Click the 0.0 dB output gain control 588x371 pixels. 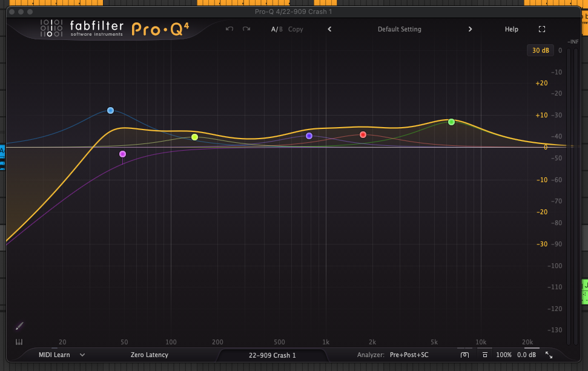(x=526, y=355)
